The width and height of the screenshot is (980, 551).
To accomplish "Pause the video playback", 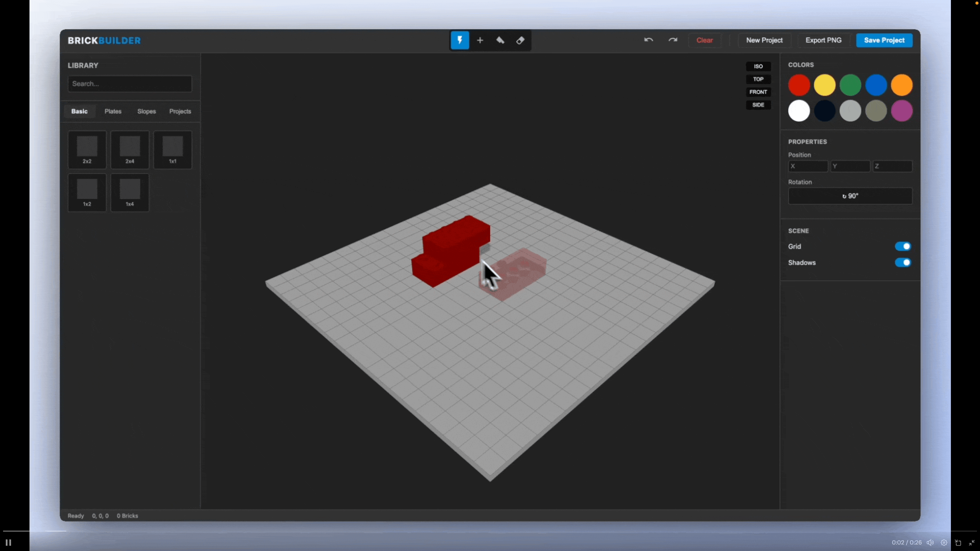I will coord(8,543).
